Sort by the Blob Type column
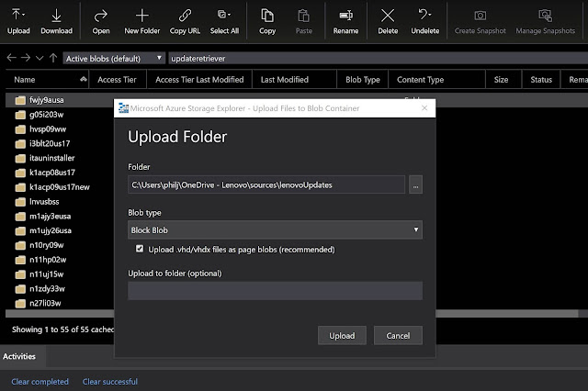The height and width of the screenshot is (391, 588). tap(362, 80)
